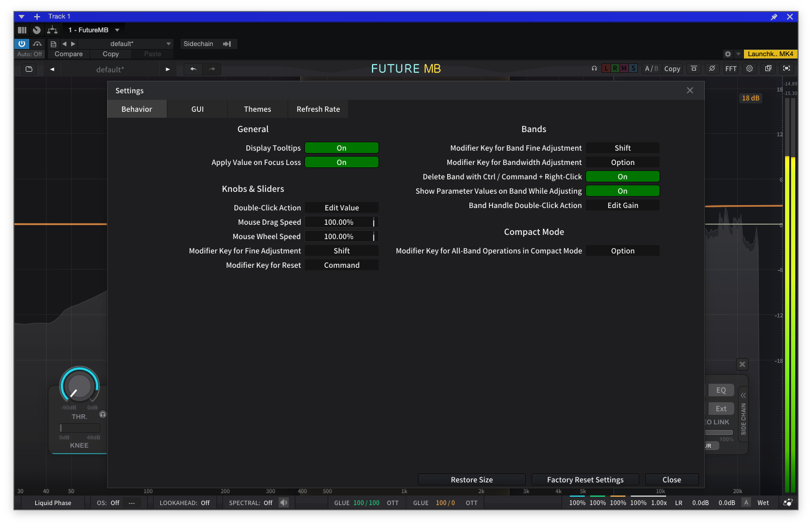This screenshot has width=812, height=526.
Task: Open the routing tree icon
Action: 52,30
